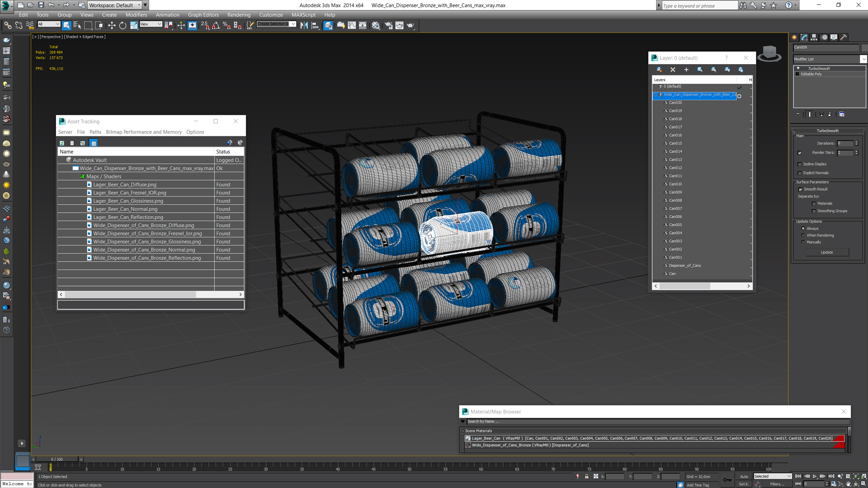Viewport: 868px width, 488px height.
Task: Enable Separate by Materials checkbox
Action: (814, 203)
